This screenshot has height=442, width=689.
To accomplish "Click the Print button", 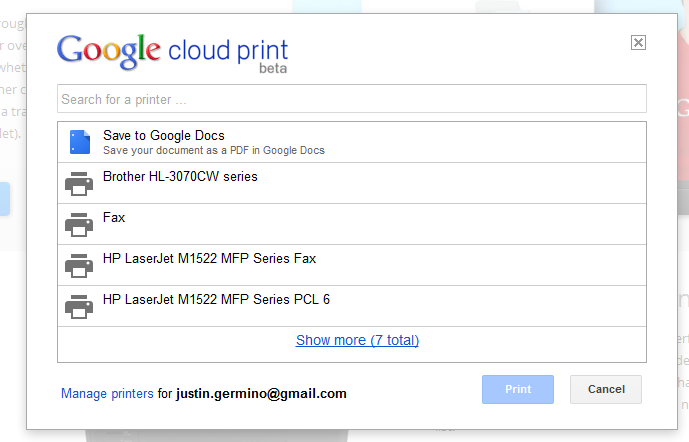I will point(518,389).
